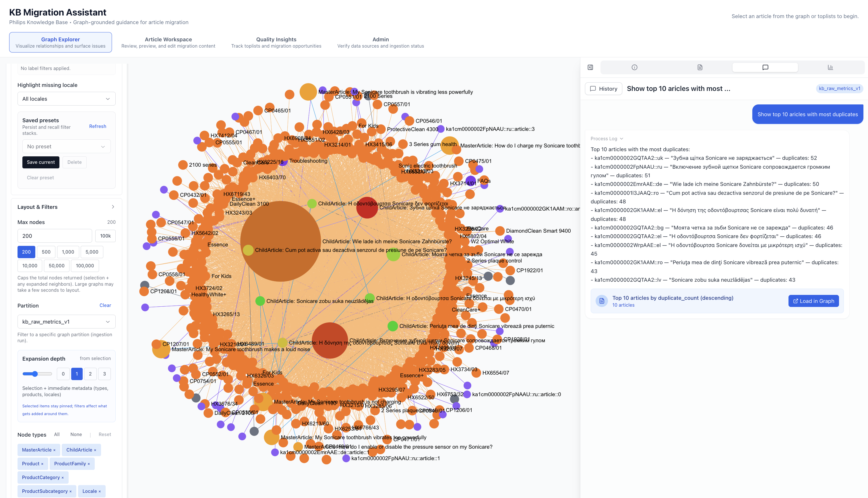Open the chat tab in right panel
The height and width of the screenshot is (498, 868).
tap(765, 67)
